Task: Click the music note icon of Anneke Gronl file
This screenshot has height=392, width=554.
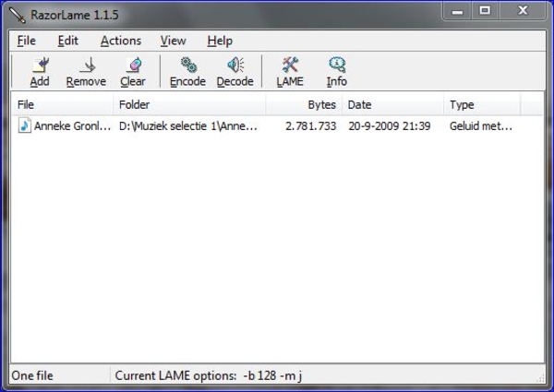Action: tap(24, 125)
